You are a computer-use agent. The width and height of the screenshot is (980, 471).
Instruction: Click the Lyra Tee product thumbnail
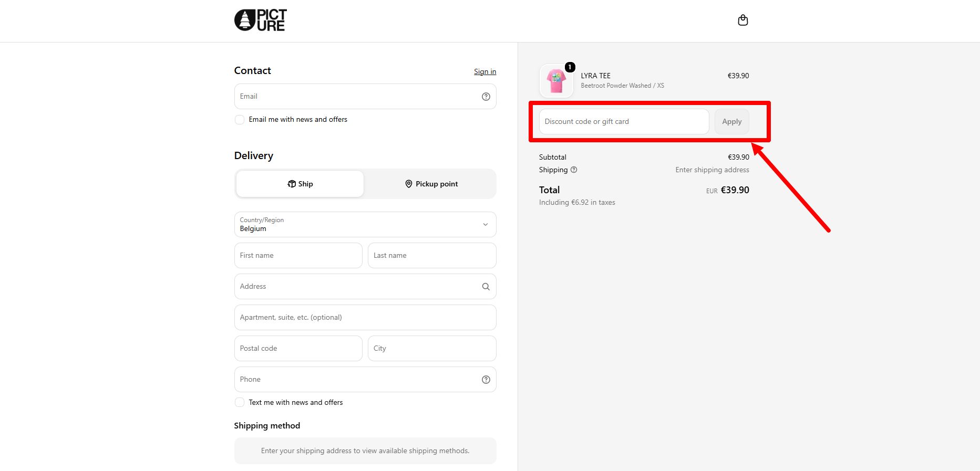pos(556,81)
